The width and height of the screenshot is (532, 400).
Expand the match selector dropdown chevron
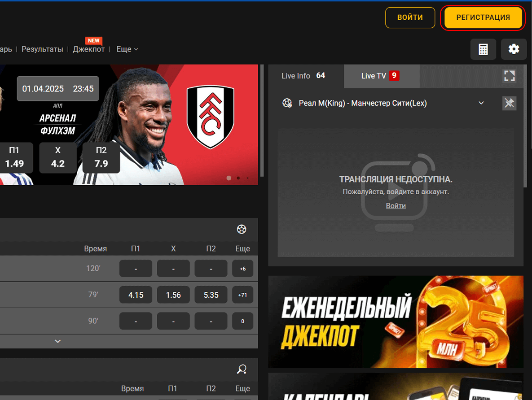tap(481, 103)
